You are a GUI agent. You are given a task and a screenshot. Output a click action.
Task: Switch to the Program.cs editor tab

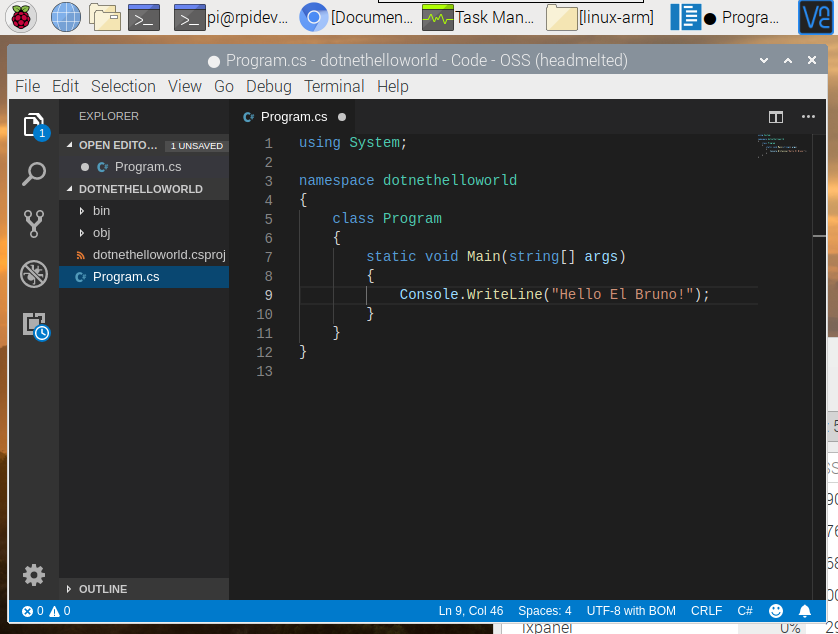[x=294, y=116]
